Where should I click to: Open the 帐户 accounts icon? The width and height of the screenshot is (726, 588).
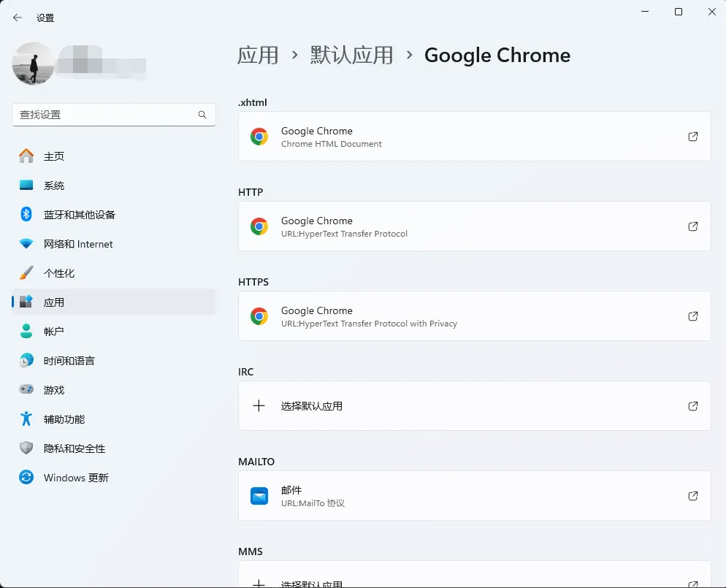(x=26, y=331)
